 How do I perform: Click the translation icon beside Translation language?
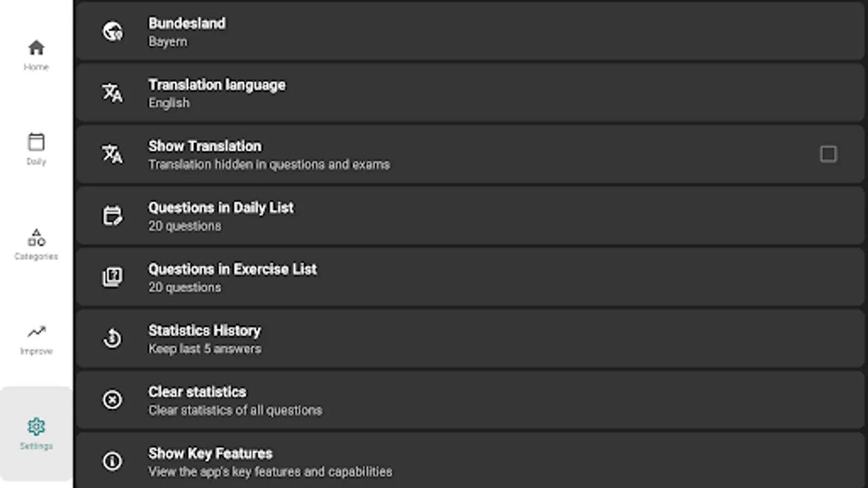point(112,93)
